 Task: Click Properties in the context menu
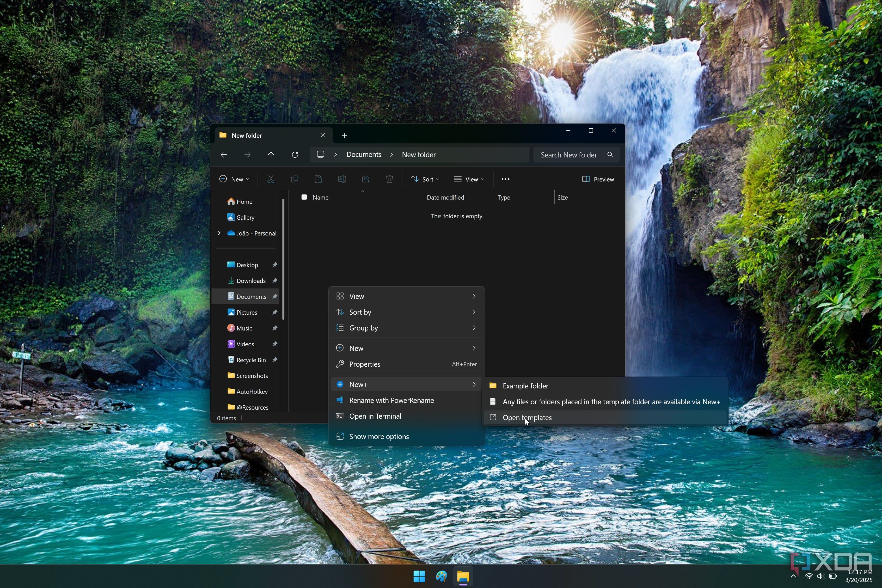tap(407, 364)
